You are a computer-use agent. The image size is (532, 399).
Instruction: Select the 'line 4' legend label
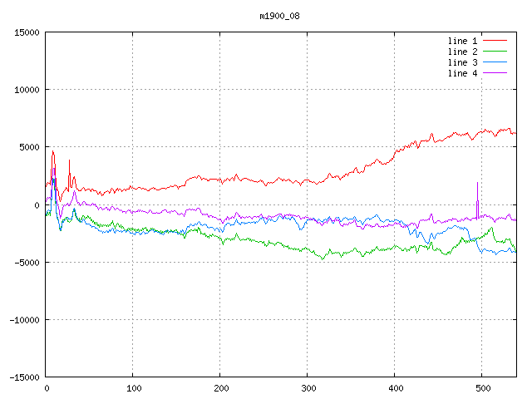tap(462, 73)
